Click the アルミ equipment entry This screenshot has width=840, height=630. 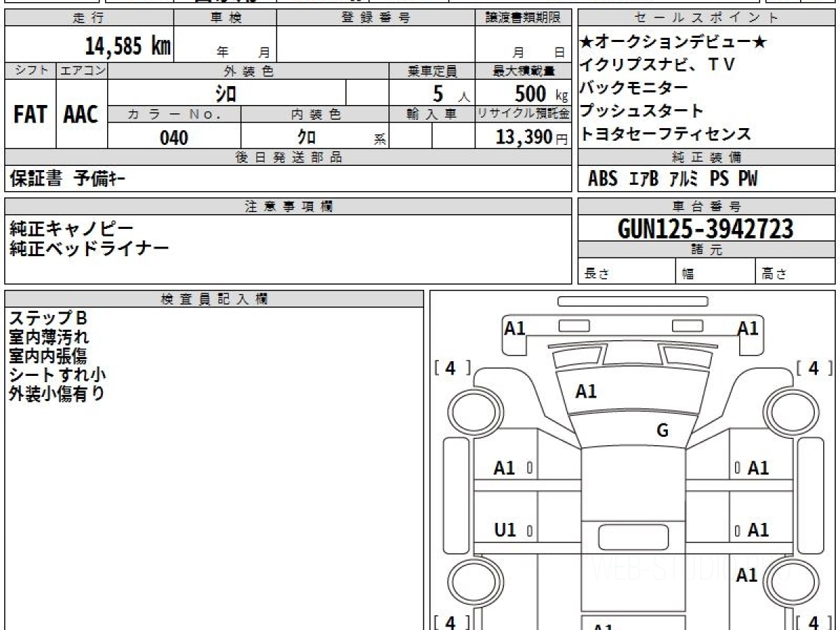685,180
